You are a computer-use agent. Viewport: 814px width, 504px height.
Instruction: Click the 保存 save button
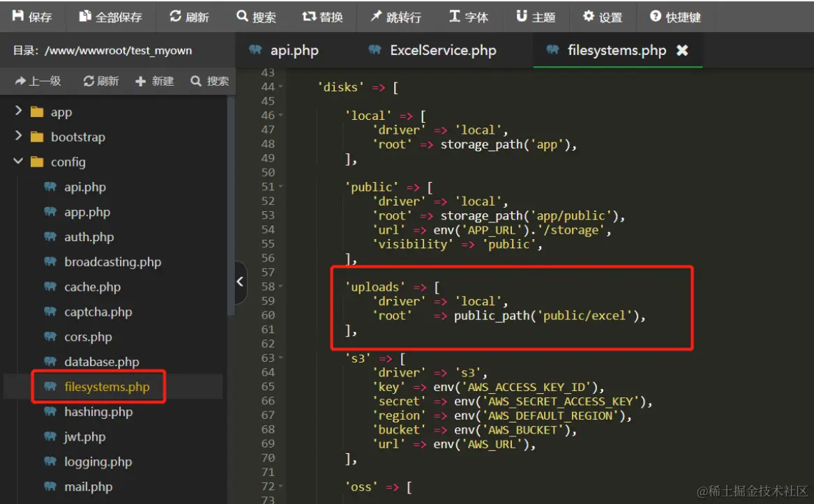click(32, 17)
